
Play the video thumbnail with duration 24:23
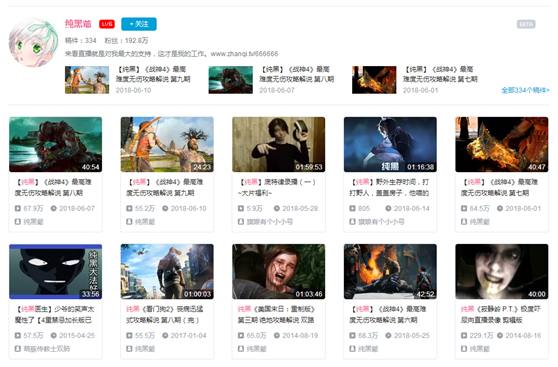(167, 144)
